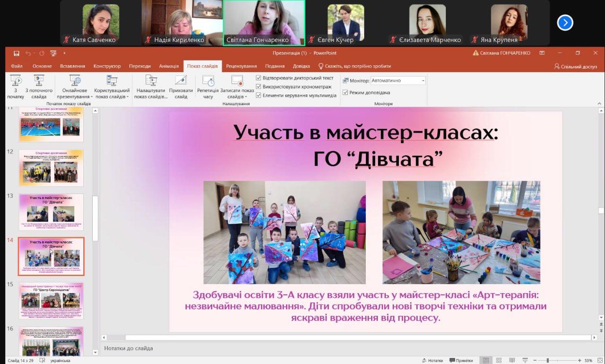Select slide 12 thumbnail
The image size is (605, 364).
coord(51,168)
